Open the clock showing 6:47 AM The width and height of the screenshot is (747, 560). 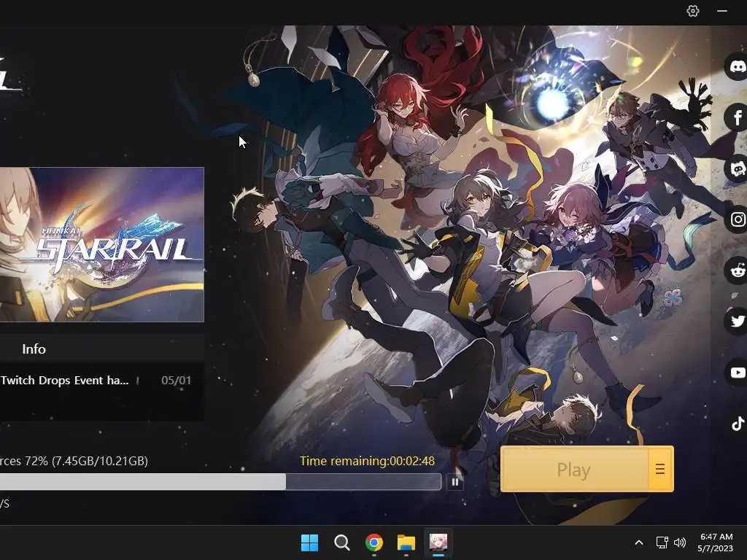pos(716,542)
